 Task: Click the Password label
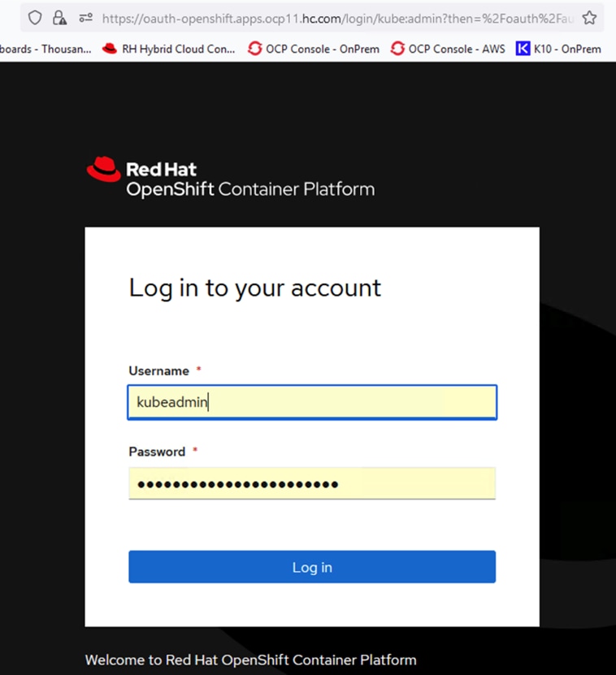pyautogui.click(x=157, y=452)
